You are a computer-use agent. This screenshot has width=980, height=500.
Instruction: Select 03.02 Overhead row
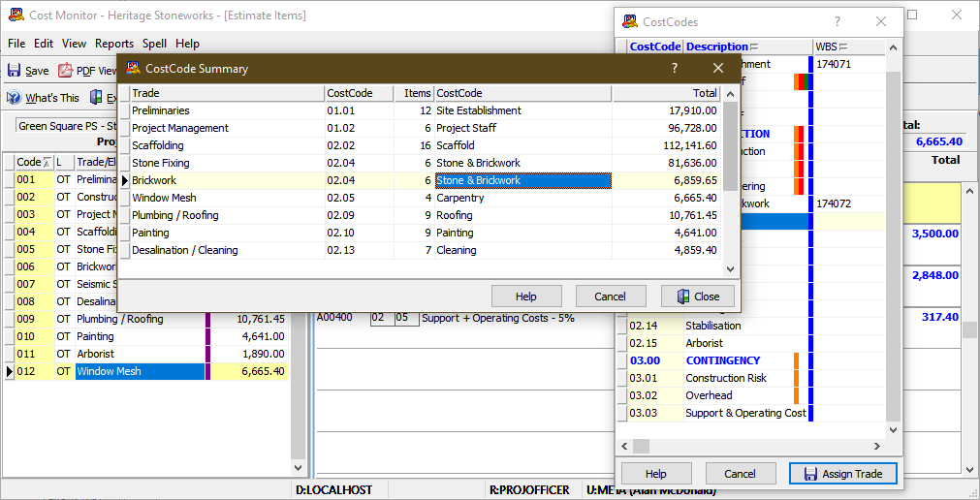point(752,395)
